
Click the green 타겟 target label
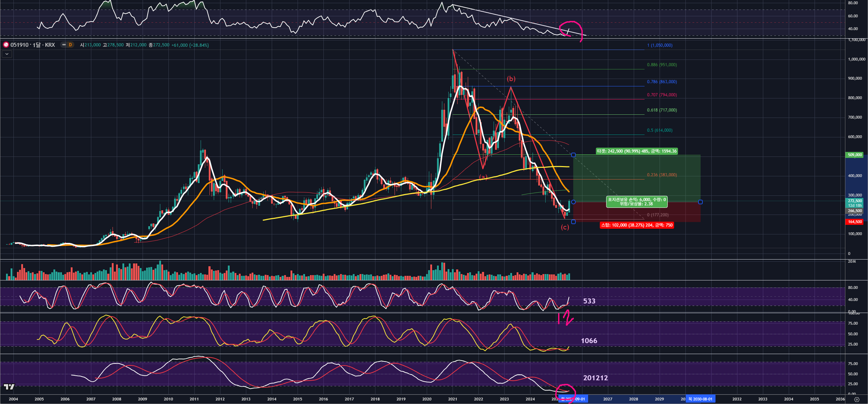pyautogui.click(x=637, y=151)
